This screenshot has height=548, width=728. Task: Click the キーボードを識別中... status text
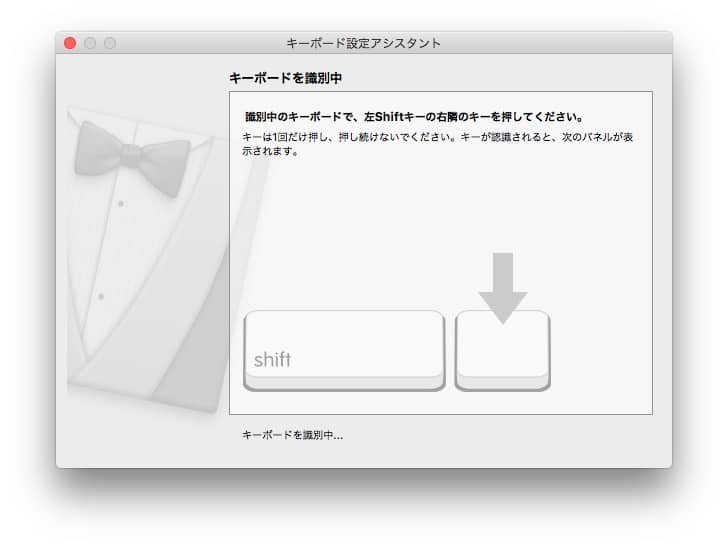click(x=292, y=435)
